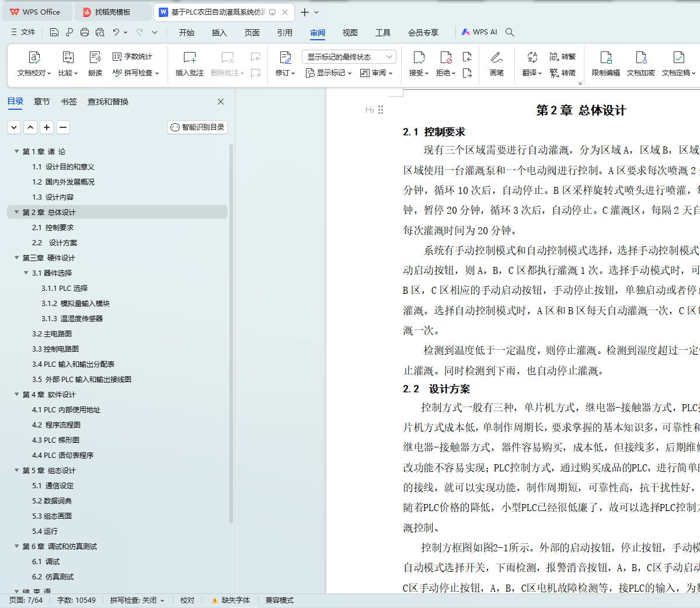Open the 显示标记的最终状态 dropdown
The image size is (700, 608).
[x=349, y=57]
